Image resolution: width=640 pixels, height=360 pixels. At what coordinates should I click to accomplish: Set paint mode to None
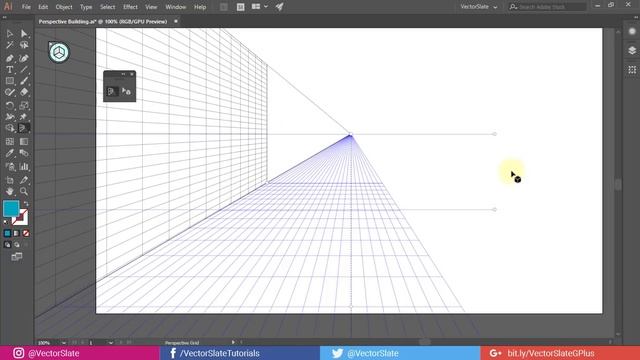click(x=26, y=233)
